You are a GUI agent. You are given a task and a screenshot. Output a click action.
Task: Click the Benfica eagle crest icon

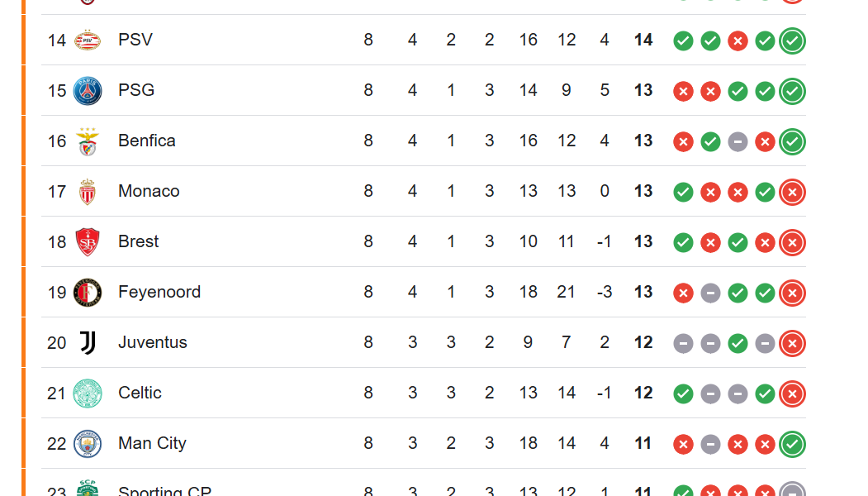(88, 141)
